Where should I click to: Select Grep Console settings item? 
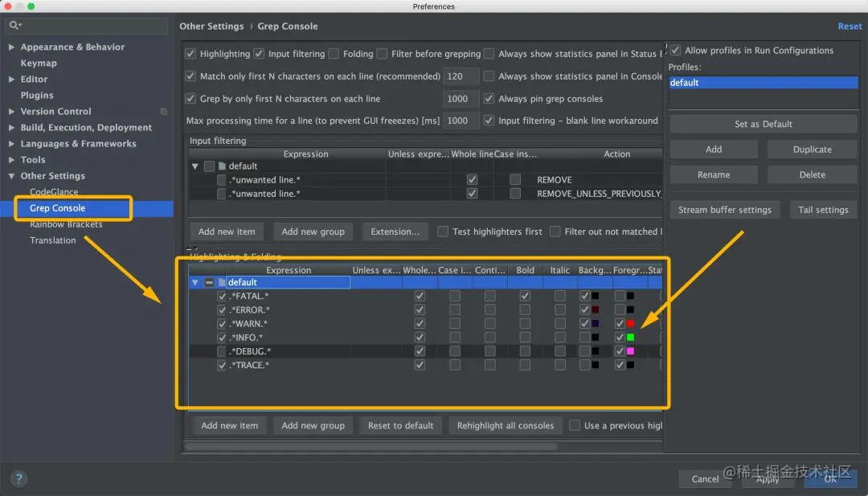[58, 208]
